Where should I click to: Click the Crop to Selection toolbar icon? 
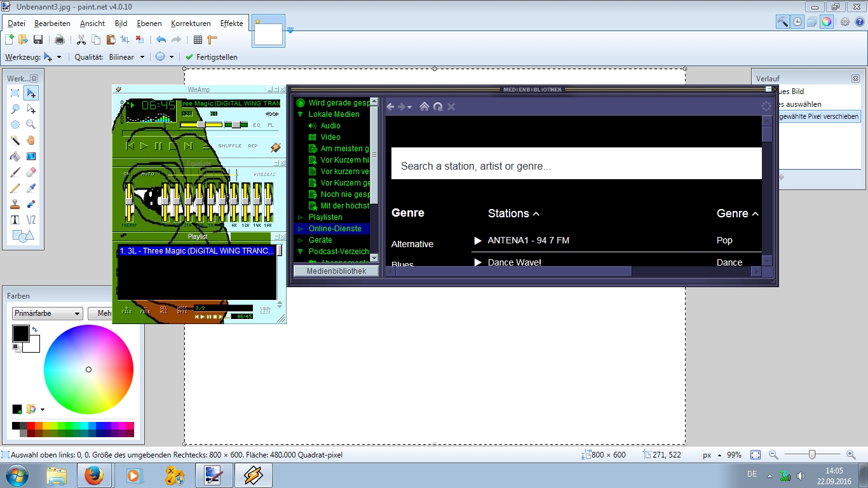(125, 39)
